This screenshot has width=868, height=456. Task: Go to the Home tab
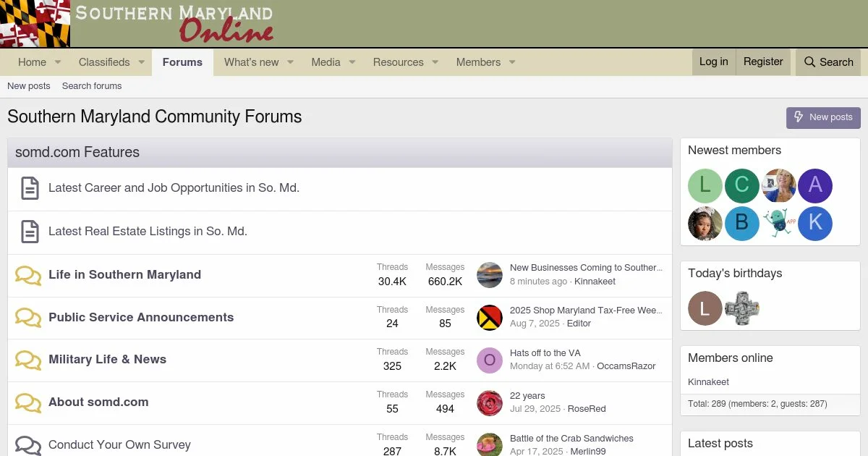pyautogui.click(x=32, y=62)
